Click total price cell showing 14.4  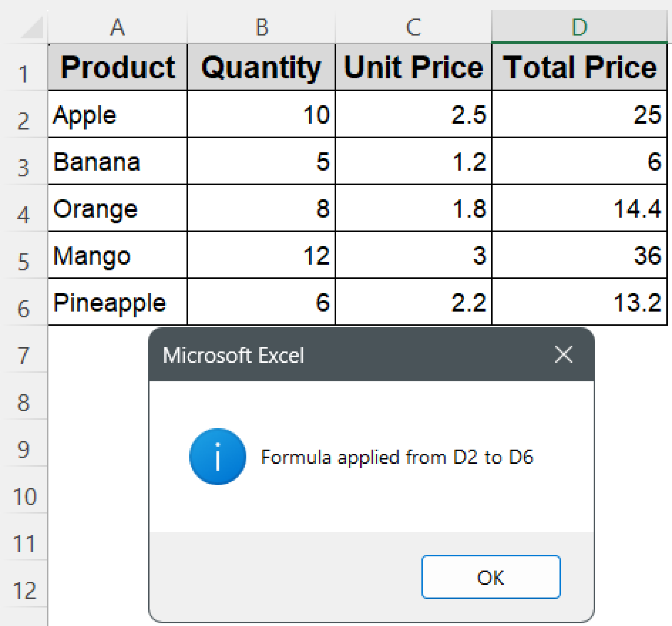[579, 208]
